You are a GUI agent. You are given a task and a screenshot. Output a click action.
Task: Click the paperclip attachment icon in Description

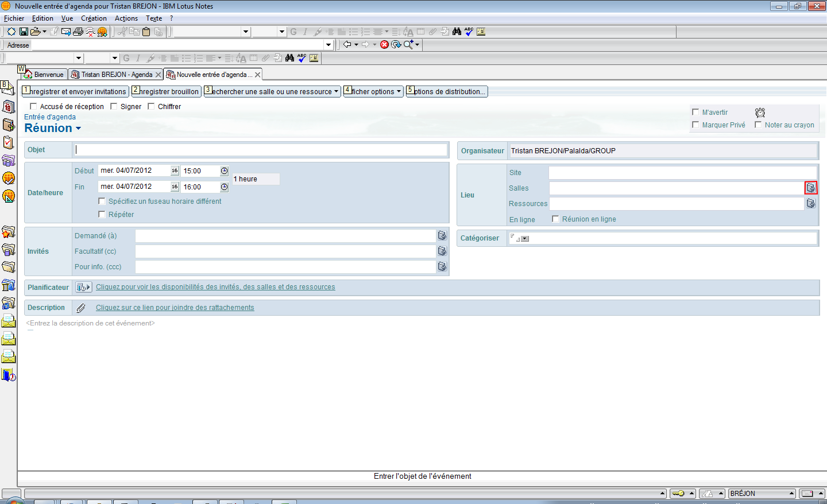click(81, 308)
